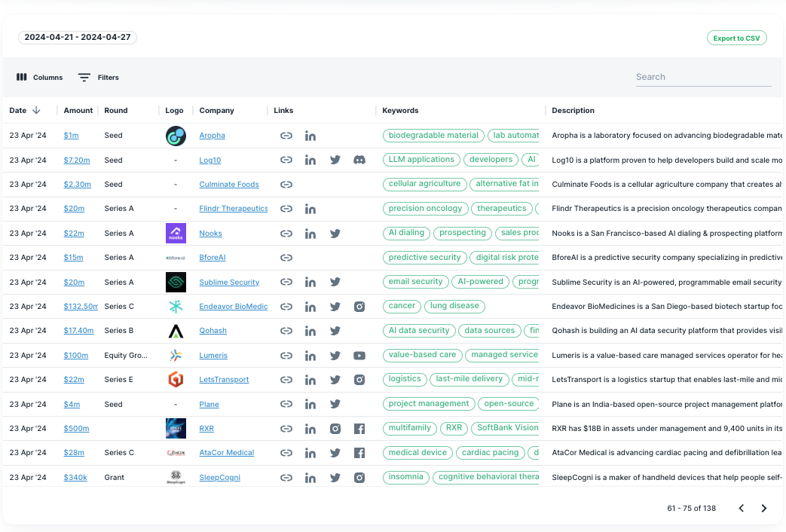Open Culminate Foods website link icon

click(286, 185)
